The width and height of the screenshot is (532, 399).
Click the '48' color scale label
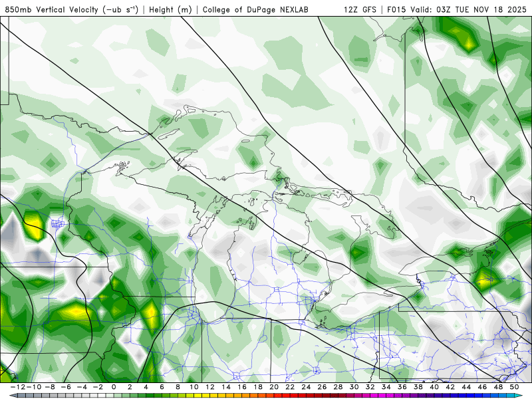point(499,387)
